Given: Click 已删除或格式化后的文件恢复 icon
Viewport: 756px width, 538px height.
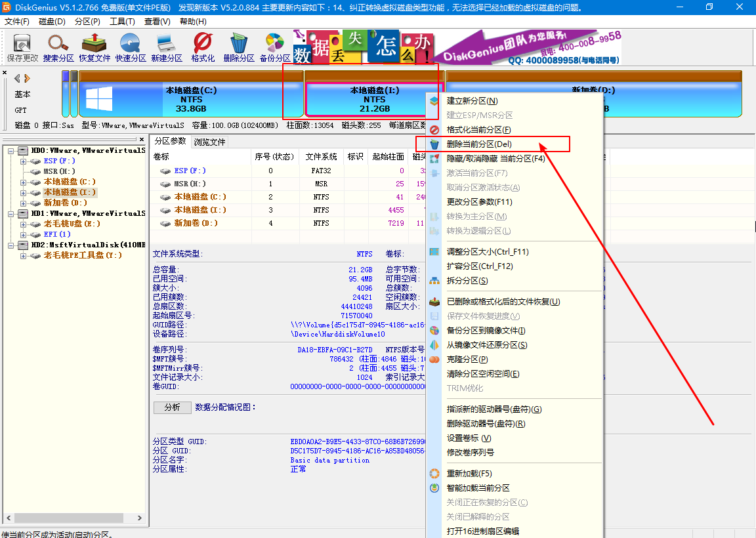Looking at the screenshot, I should point(434,302).
